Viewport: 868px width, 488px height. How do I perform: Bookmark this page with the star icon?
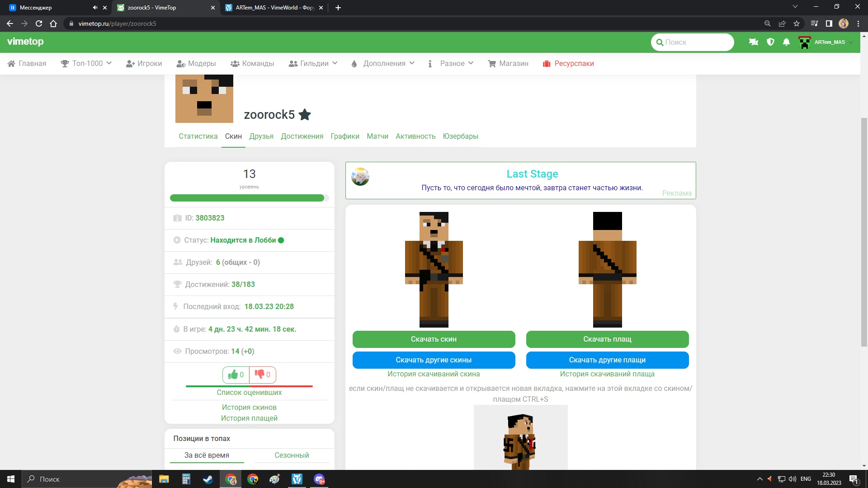pos(797,23)
